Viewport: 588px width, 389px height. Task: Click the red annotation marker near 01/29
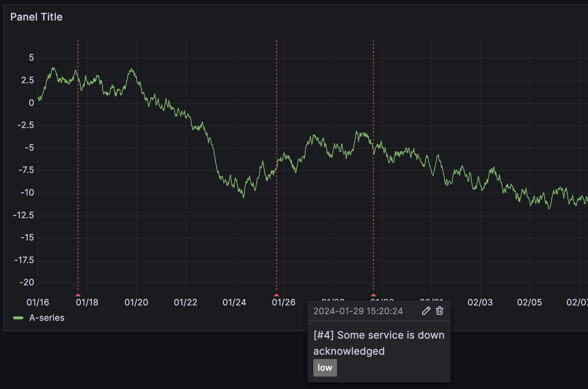(373, 294)
